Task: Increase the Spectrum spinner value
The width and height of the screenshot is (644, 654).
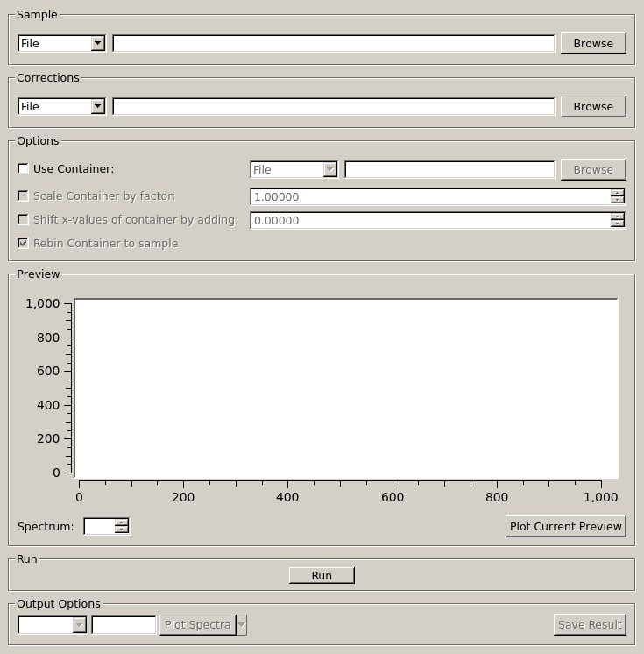Action: pos(122,522)
